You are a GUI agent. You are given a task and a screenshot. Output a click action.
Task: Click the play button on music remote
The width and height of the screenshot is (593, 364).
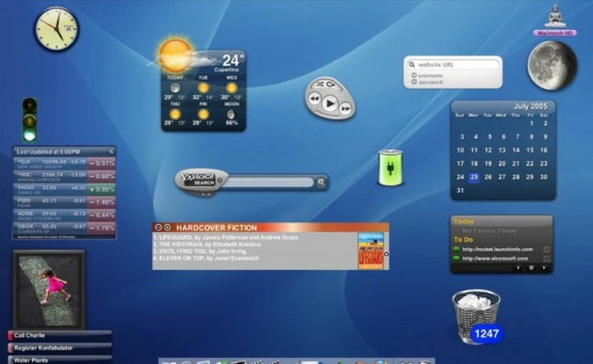pyautogui.click(x=330, y=103)
